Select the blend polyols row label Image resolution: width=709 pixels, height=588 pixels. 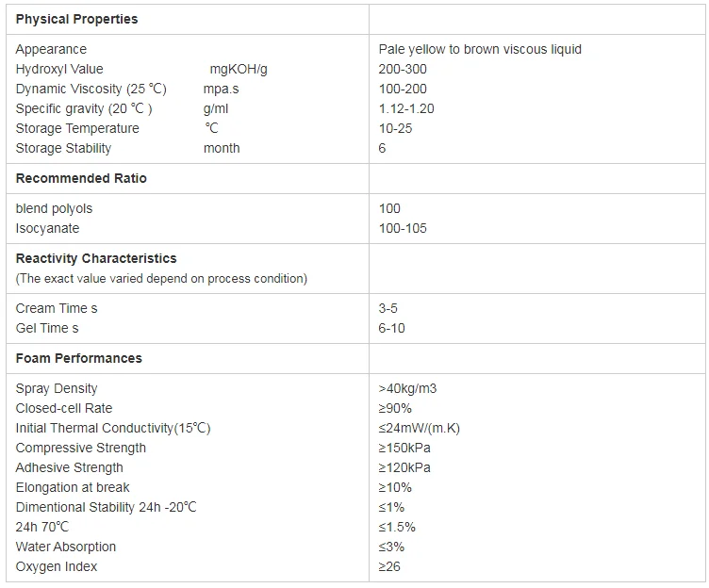[x=54, y=208]
